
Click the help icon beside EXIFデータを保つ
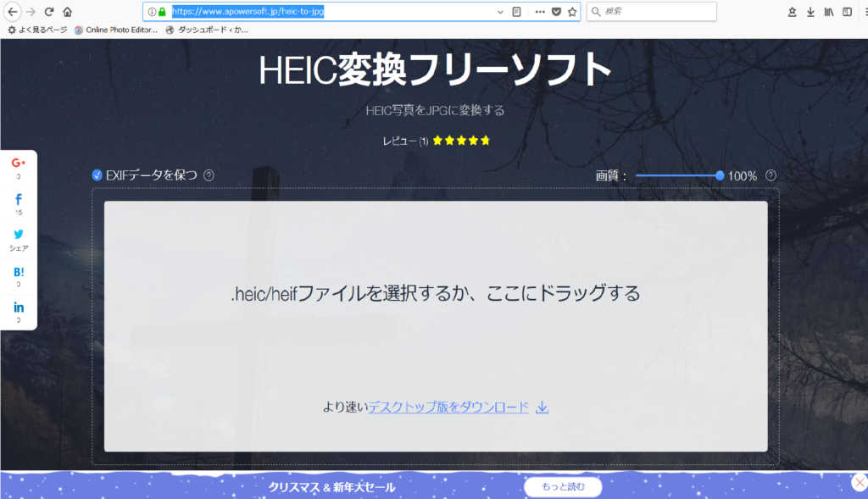(209, 175)
